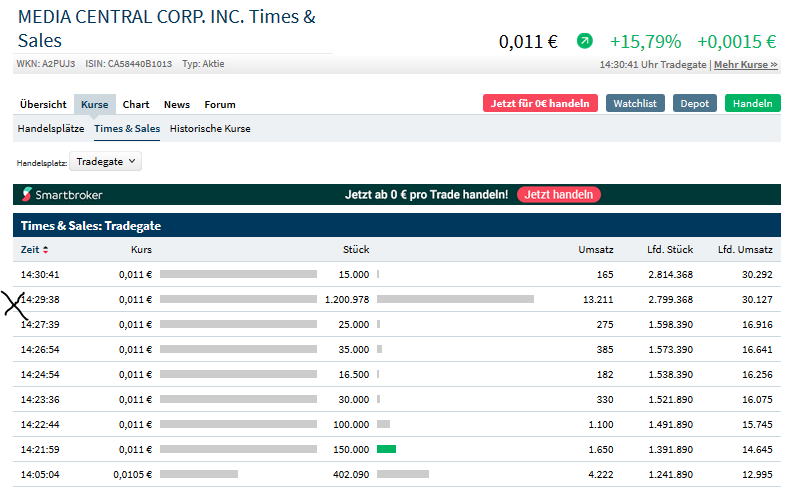
Task: Click the 30.292 Lfd. Umsatz value
Action: click(x=757, y=275)
